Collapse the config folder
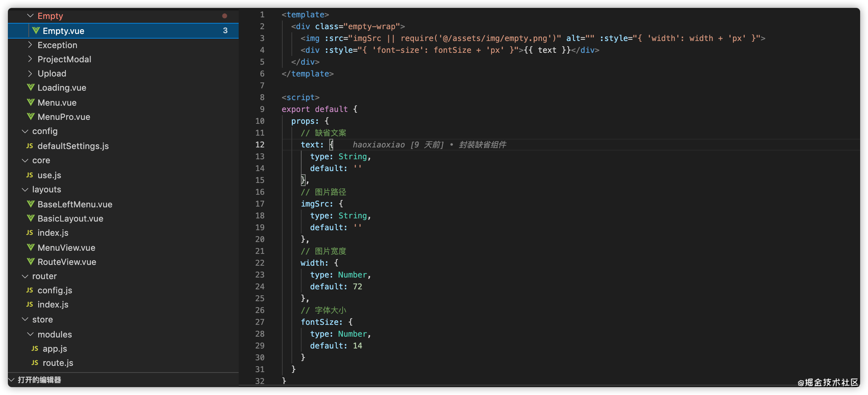The image size is (868, 395). [x=25, y=131]
